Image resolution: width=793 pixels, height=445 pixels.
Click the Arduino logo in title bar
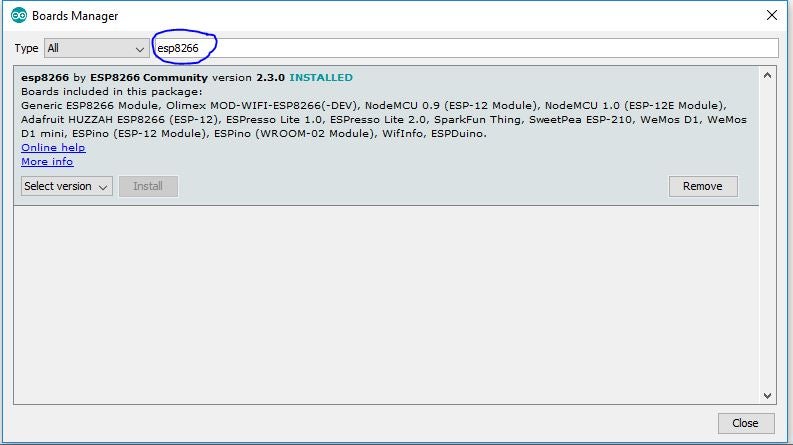tap(18, 16)
